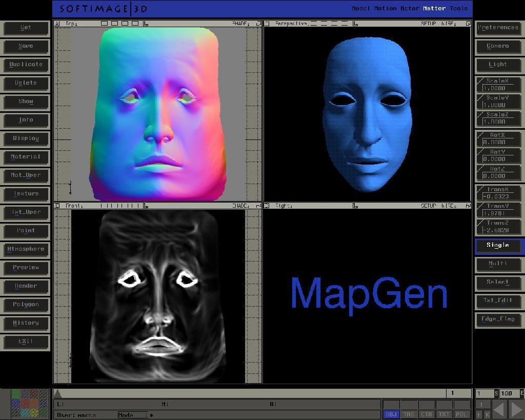Click the Save button

coord(26,46)
